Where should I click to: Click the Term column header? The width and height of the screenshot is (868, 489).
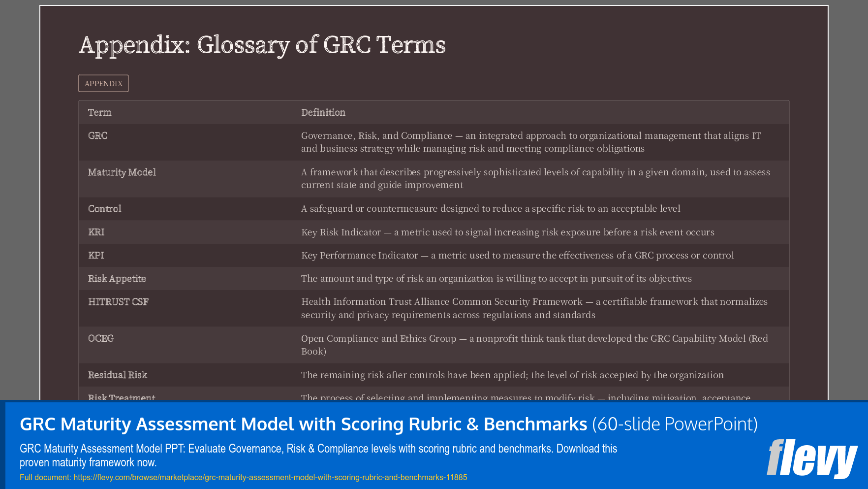[x=99, y=112]
